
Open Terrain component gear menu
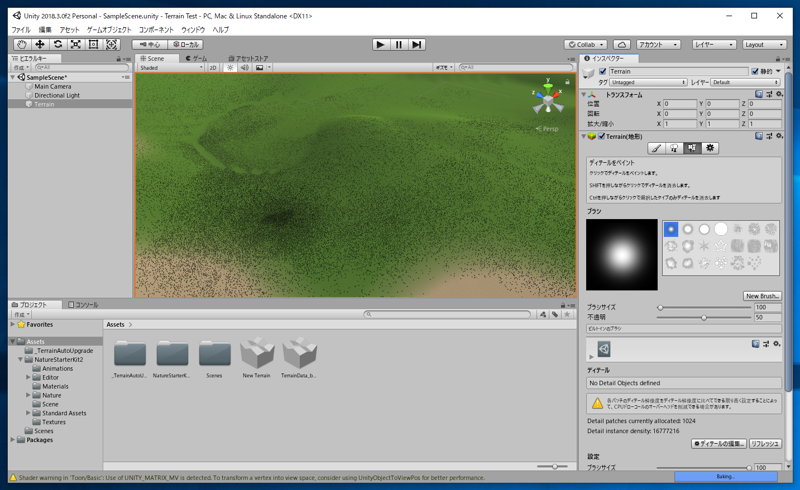(779, 136)
